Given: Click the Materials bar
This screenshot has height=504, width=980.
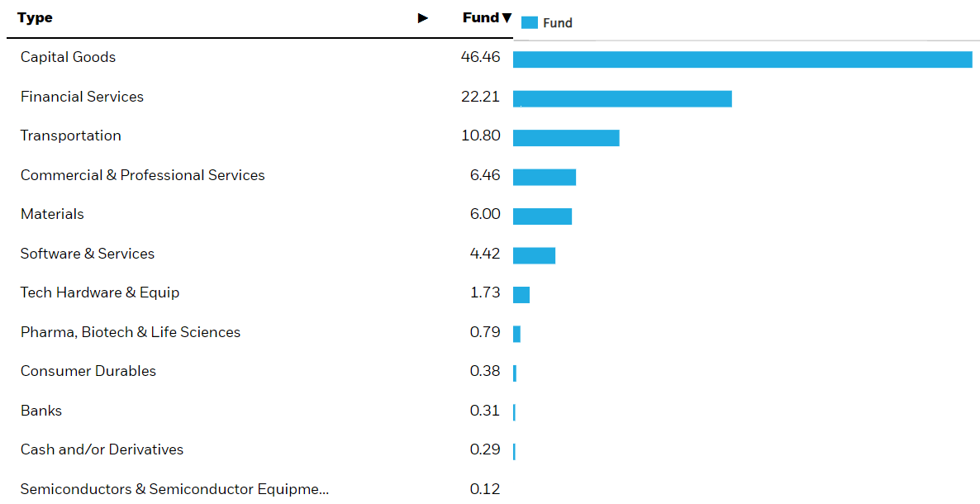Looking at the screenshot, I should click(x=542, y=216).
